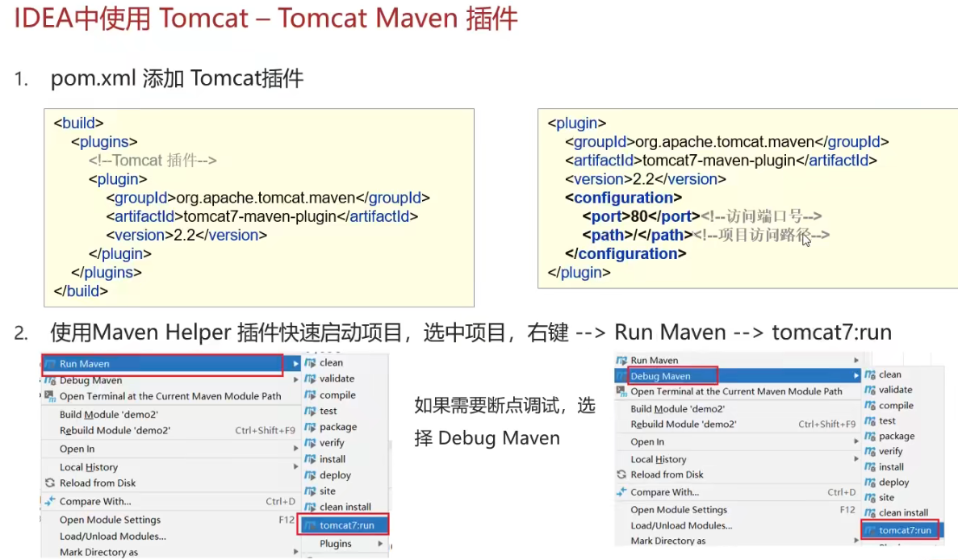Screen dimensions: 958x560
Task: Click Maven icon beside clean in Run Maven submenu
Action: point(311,363)
